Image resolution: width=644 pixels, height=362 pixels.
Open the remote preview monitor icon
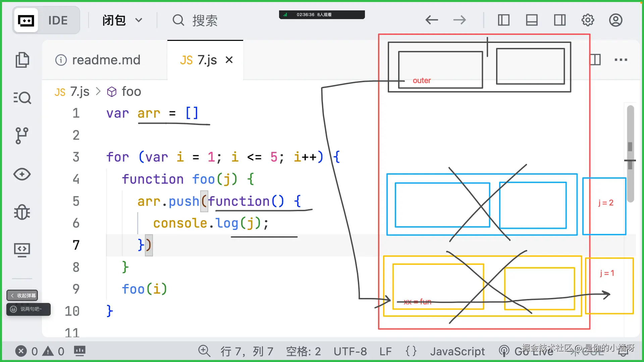[x=22, y=250]
